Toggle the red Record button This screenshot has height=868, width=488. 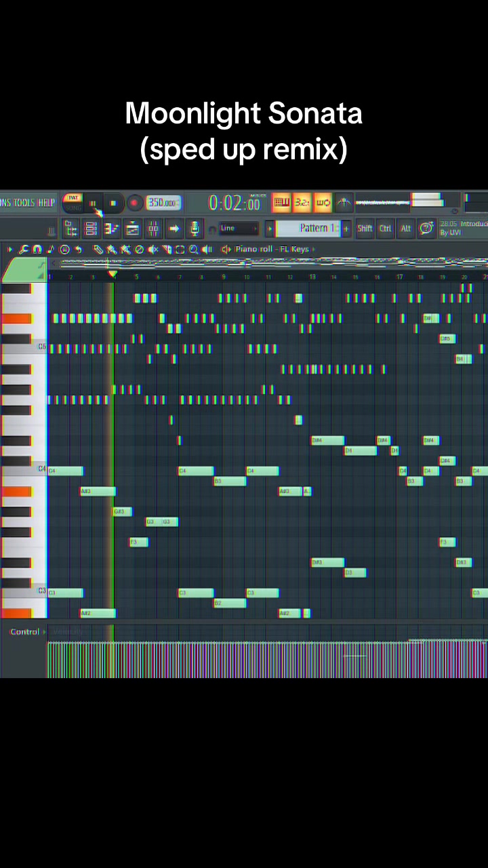click(134, 203)
